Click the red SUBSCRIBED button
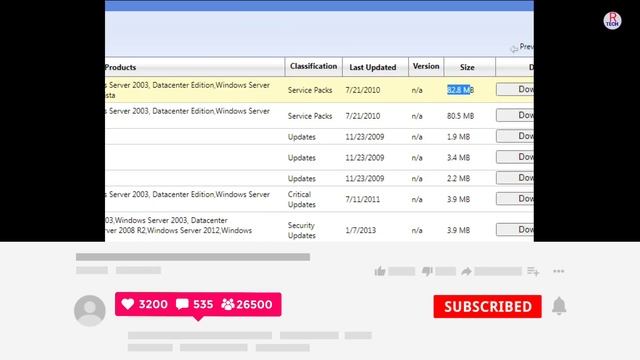 point(487,307)
